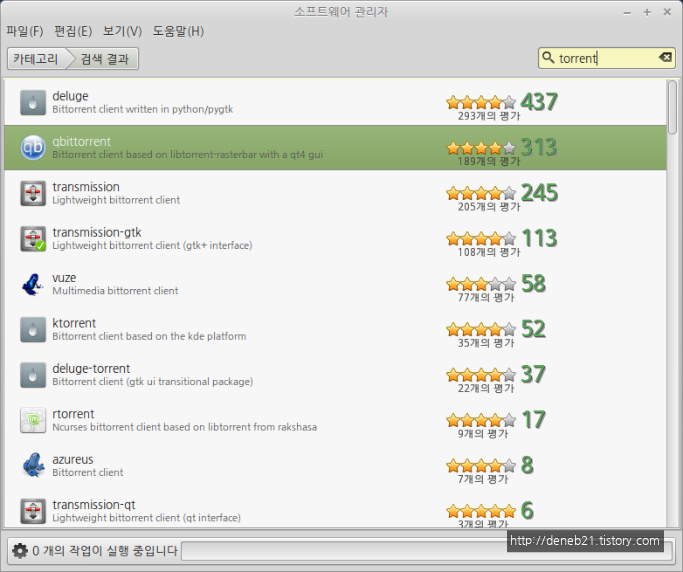Click the rtorrent package icon
Viewport: 683px width, 572px height.
(x=33, y=420)
